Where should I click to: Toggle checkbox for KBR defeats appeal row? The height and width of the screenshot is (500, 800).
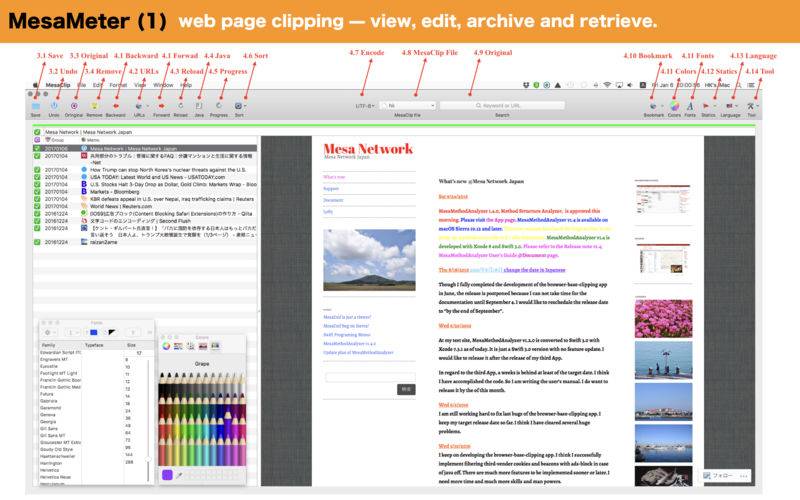point(37,199)
